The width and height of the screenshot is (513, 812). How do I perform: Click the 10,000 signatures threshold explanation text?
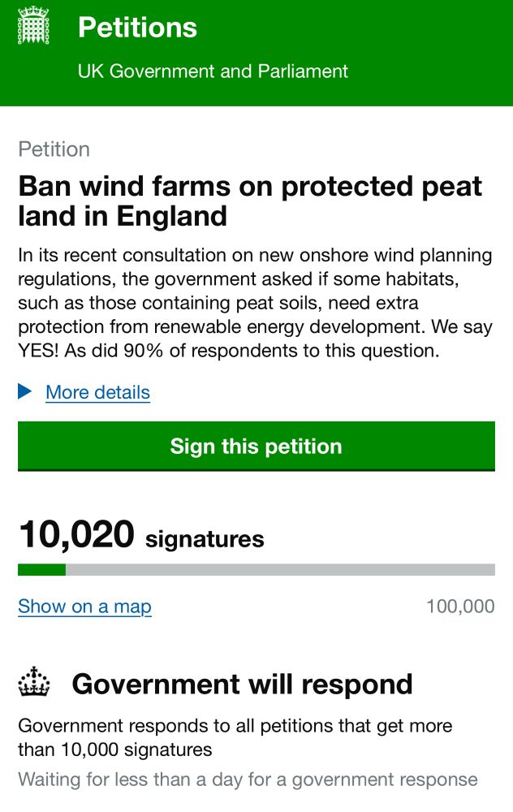pyautogui.click(x=235, y=737)
